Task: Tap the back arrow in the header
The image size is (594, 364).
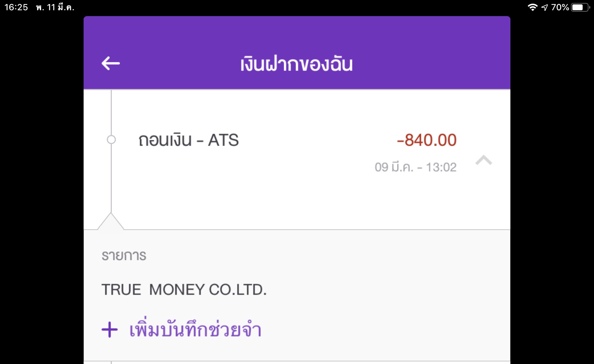Action: [x=111, y=63]
